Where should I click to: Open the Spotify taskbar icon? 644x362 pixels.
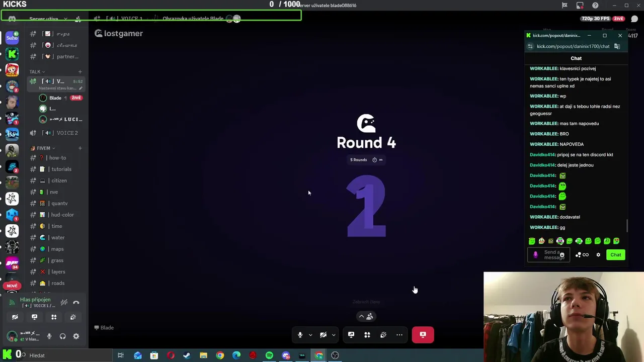[x=269, y=355]
